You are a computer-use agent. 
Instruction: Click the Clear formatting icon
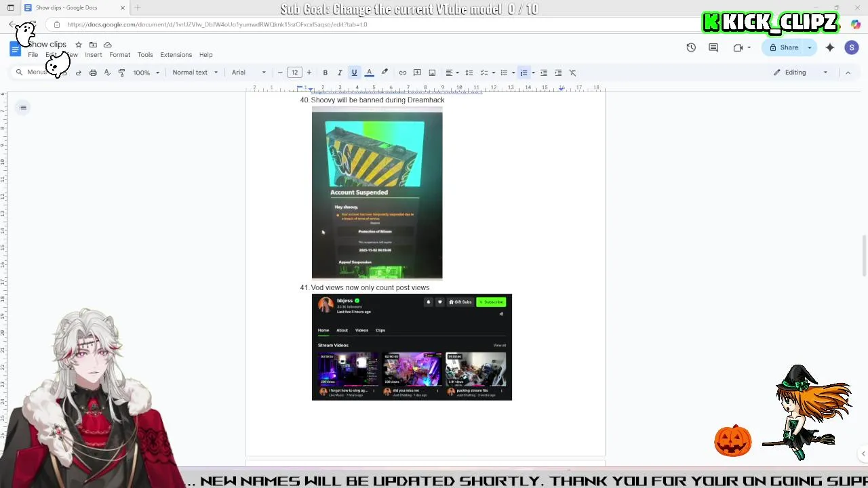[x=572, y=73]
